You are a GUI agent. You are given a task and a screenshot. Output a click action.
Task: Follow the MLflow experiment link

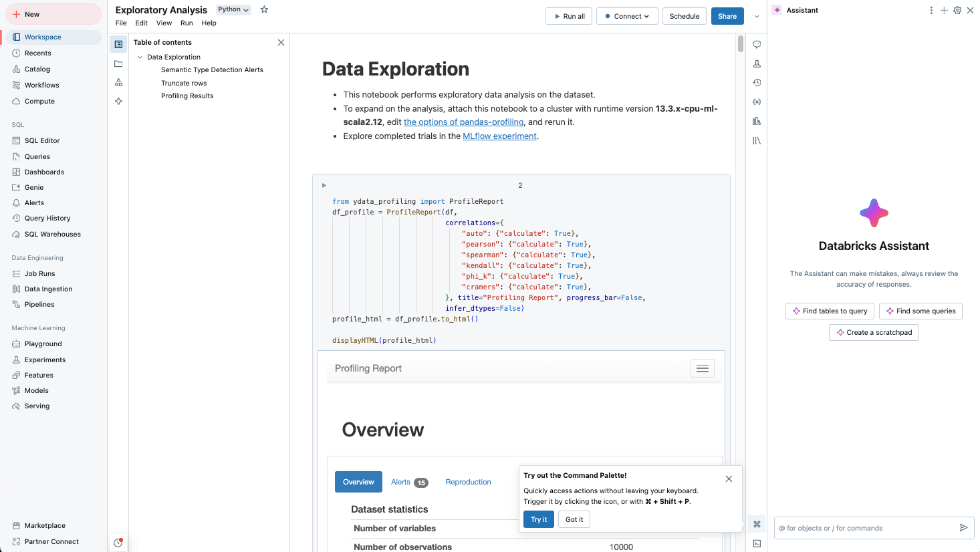[499, 136]
